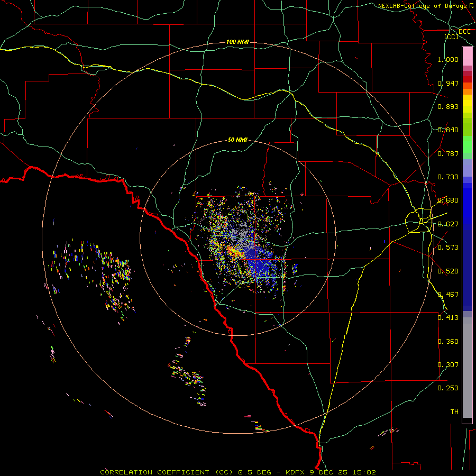Click the 0.5 DEG elevation angle text
476x476 pixels.
click(x=255, y=472)
